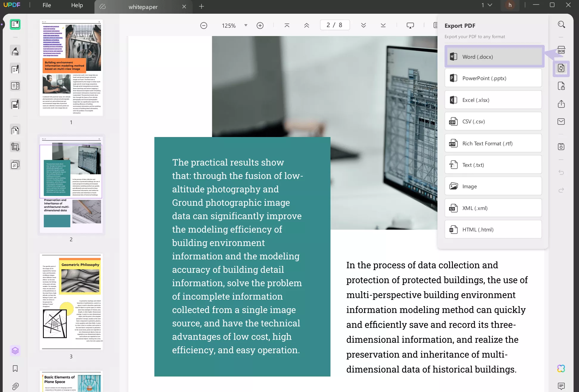
Task: Jump to the first page arrow
Action: click(287, 26)
